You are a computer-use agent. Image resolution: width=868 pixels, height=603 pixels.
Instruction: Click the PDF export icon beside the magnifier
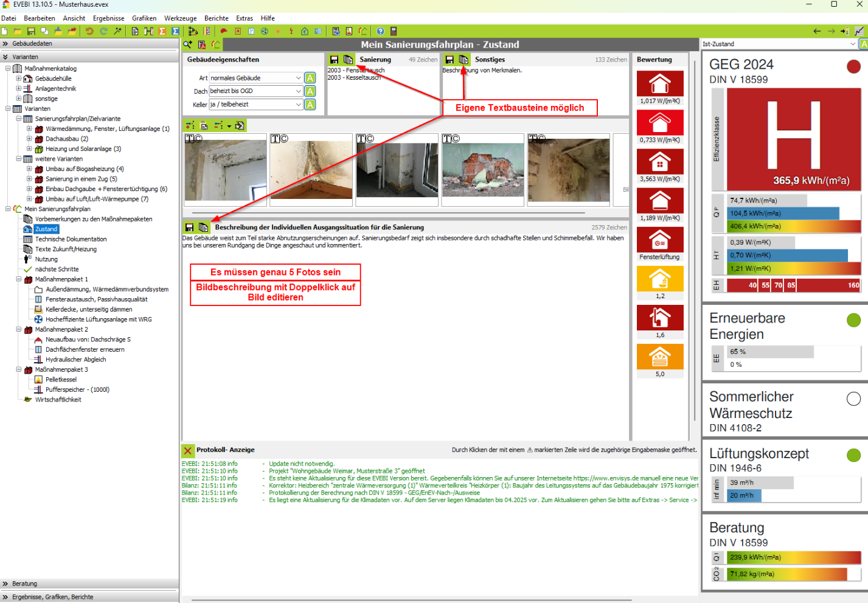point(202,44)
